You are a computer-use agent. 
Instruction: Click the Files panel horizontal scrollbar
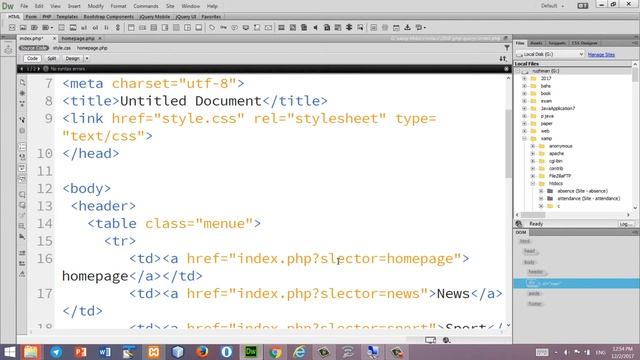pyautogui.click(x=533, y=215)
